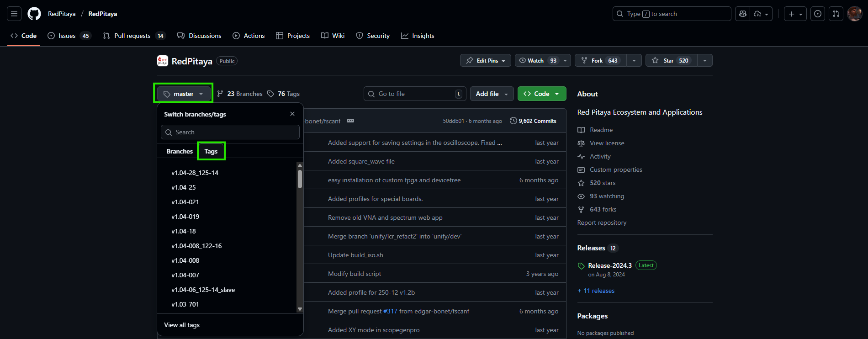Open the + 11 releases link
This screenshot has width=868, height=339.
(596, 291)
